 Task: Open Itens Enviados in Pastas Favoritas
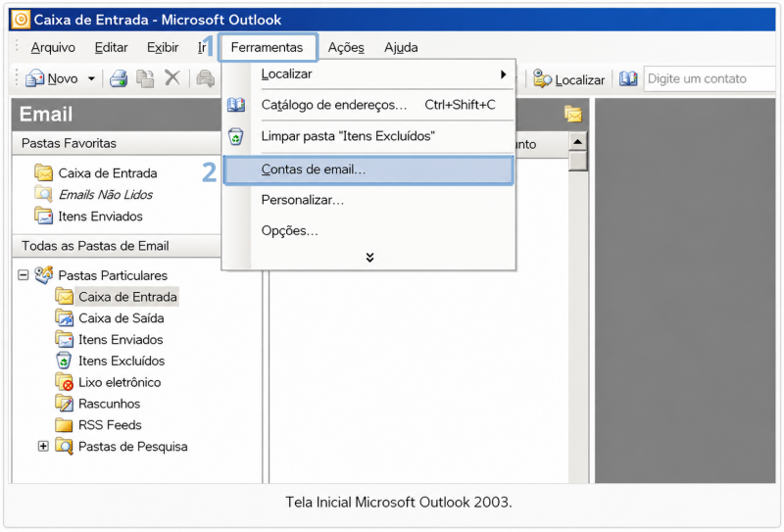pyautogui.click(x=101, y=217)
